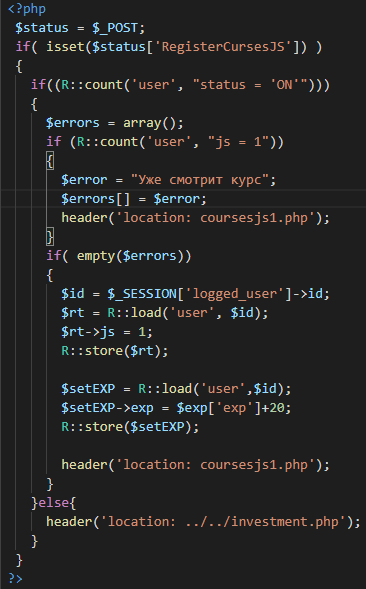The image size is (366, 589).
Task: Click 'RegisterCursesJS' string in isset condition
Action: pos(223,47)
